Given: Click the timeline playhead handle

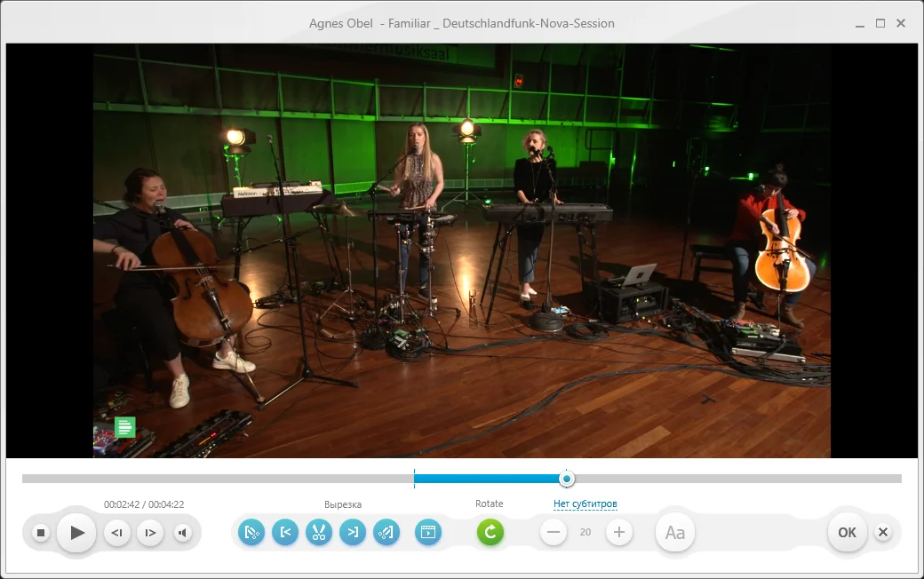Looking at the screenshot, I should click(x=567, y=480).
